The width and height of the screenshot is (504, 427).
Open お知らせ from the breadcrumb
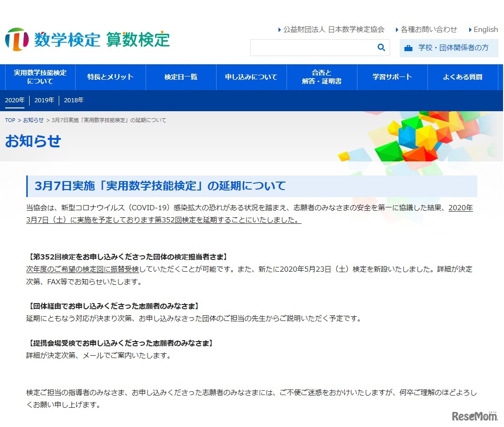[32, 120]
